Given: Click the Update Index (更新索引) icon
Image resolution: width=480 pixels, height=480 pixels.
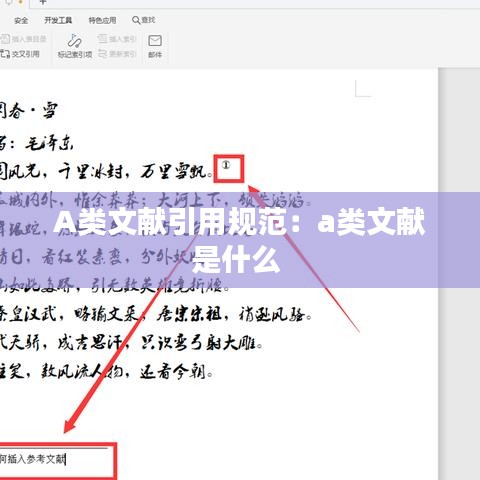Looking at the screenshot, I should tap(102, 53).
